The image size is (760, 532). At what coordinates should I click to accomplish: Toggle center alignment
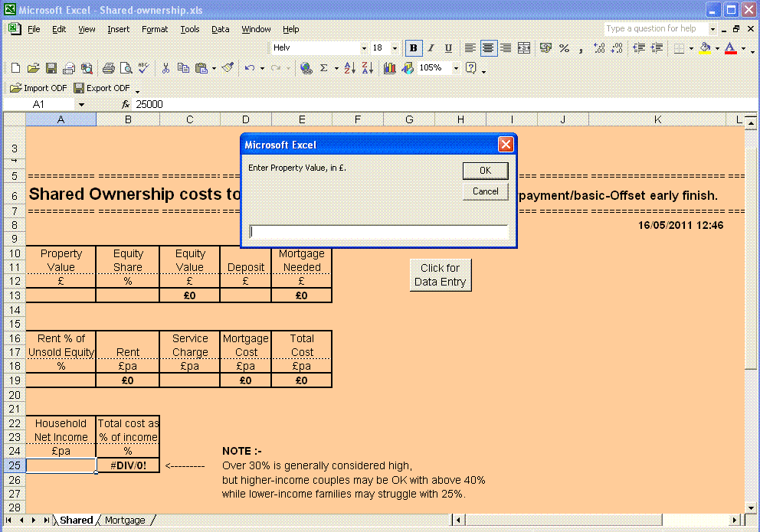(489, 48)
